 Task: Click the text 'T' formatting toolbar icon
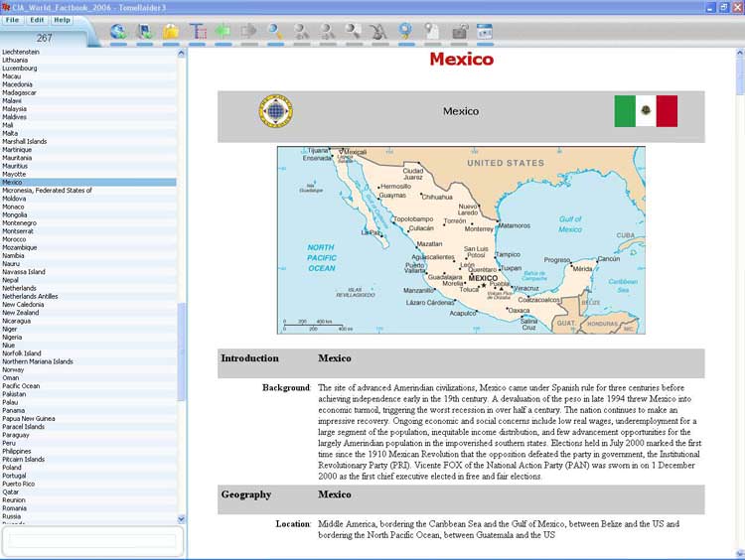click(x=198, y=32)
